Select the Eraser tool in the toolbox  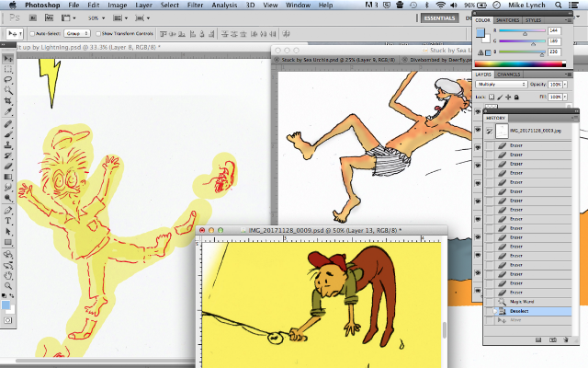point(8,167)
